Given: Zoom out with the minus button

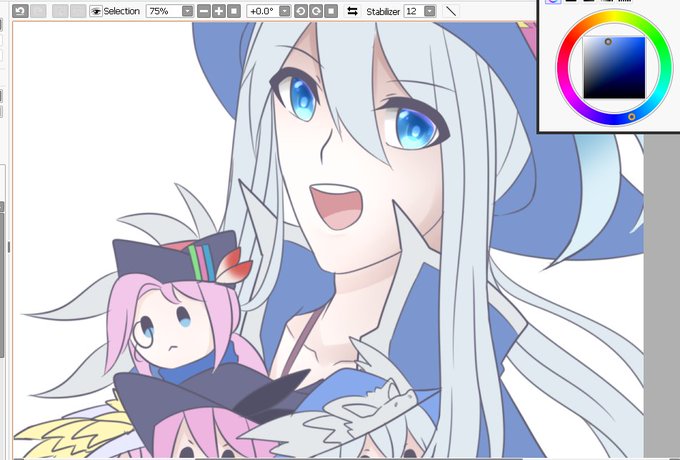Looking at the screenshot, I should pyautogui.click(x=203, y=11).
